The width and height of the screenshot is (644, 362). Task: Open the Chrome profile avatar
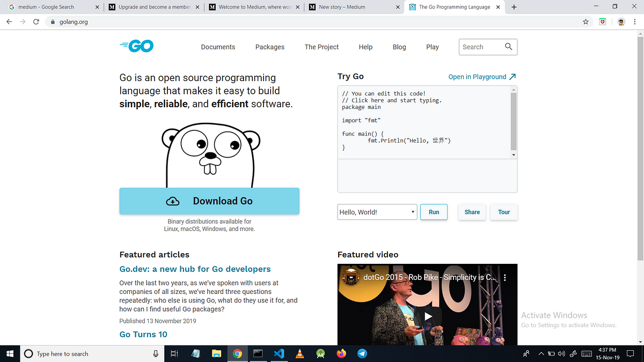coord(621,22)
